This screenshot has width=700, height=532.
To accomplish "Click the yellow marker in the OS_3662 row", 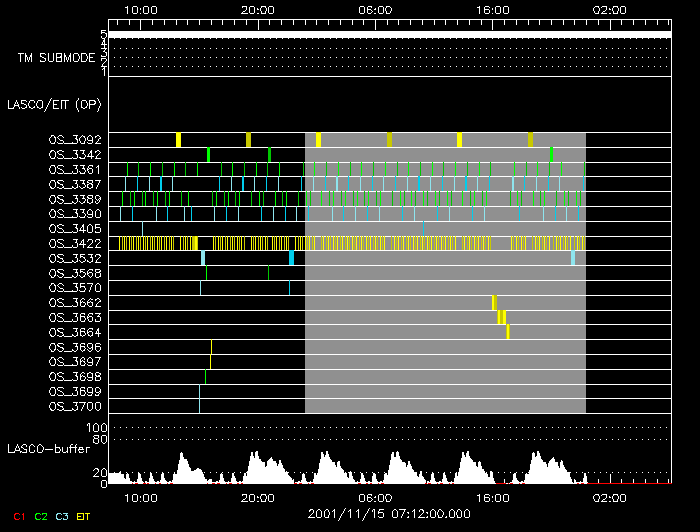I will click(x=494, y=302).
